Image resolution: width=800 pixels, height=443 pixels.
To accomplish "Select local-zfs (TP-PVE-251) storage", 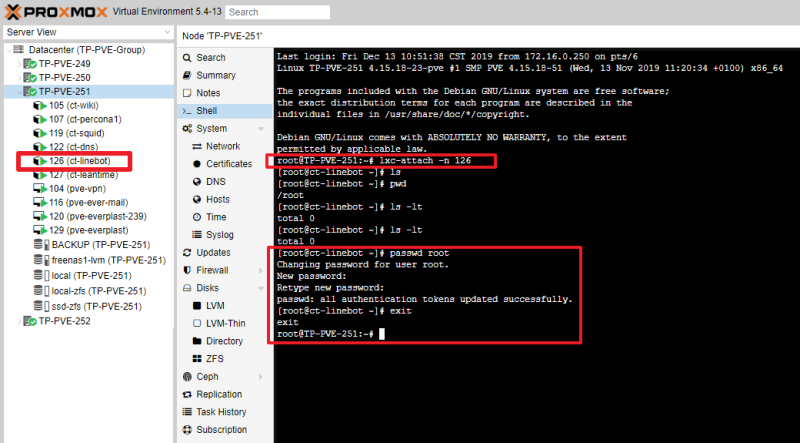I will point(99,291).
